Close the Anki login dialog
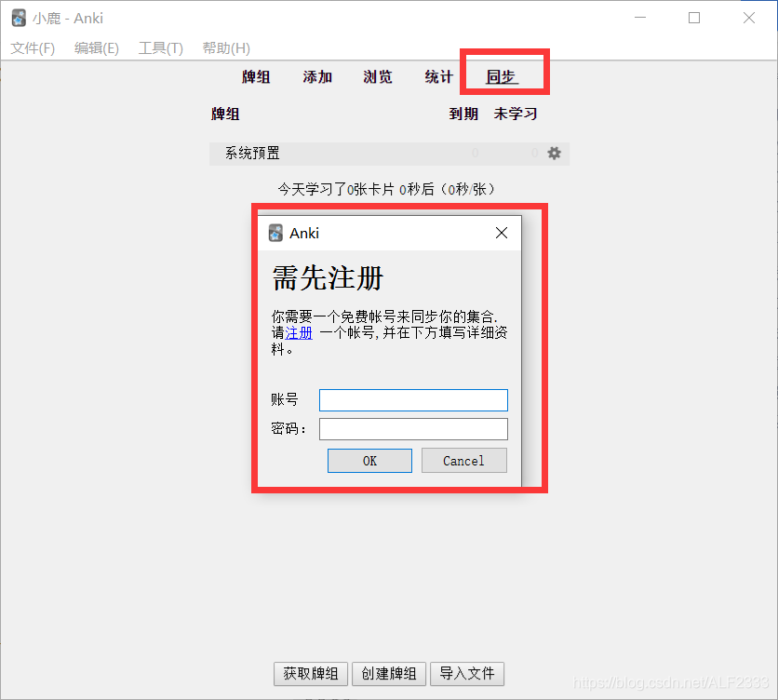The image size is (778, 700). [x=501, y=233]
